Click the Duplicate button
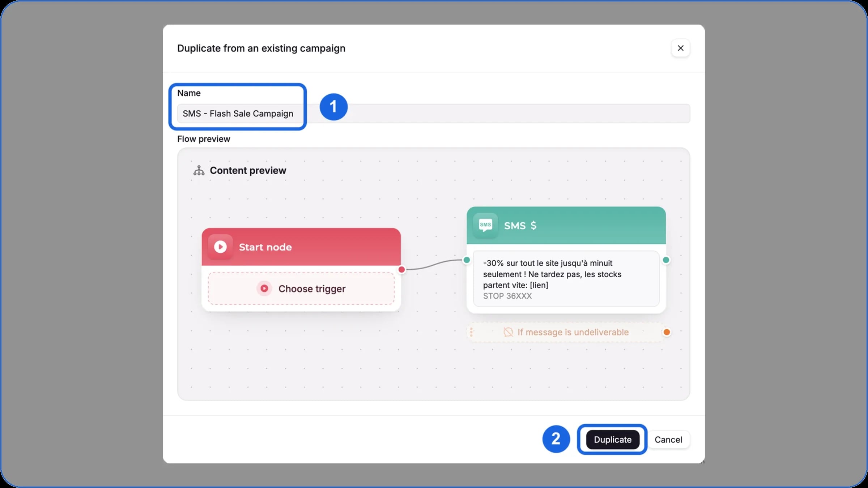The width and height of the screenshot is (868, 488). 612,440
